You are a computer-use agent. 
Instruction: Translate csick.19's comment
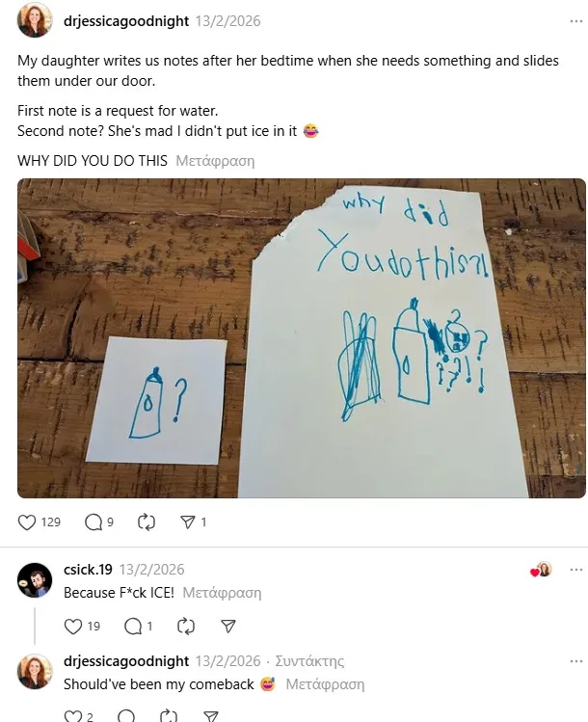point(222,593)
